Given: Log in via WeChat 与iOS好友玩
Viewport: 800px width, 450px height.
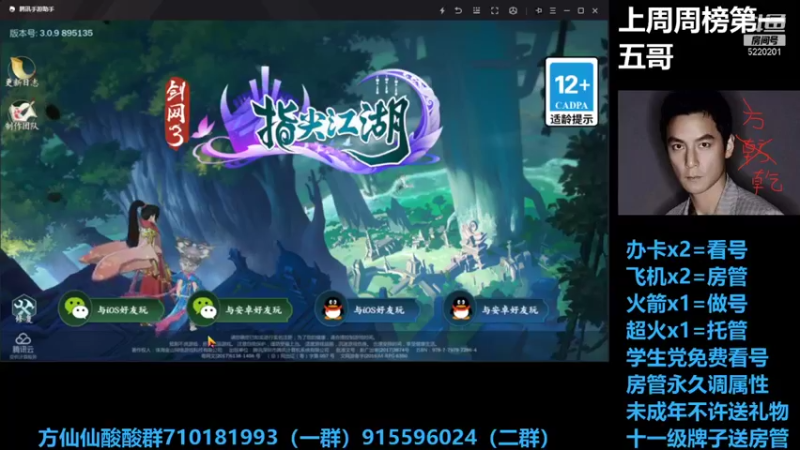Looking at the screenshot, I should coord(111,309).
